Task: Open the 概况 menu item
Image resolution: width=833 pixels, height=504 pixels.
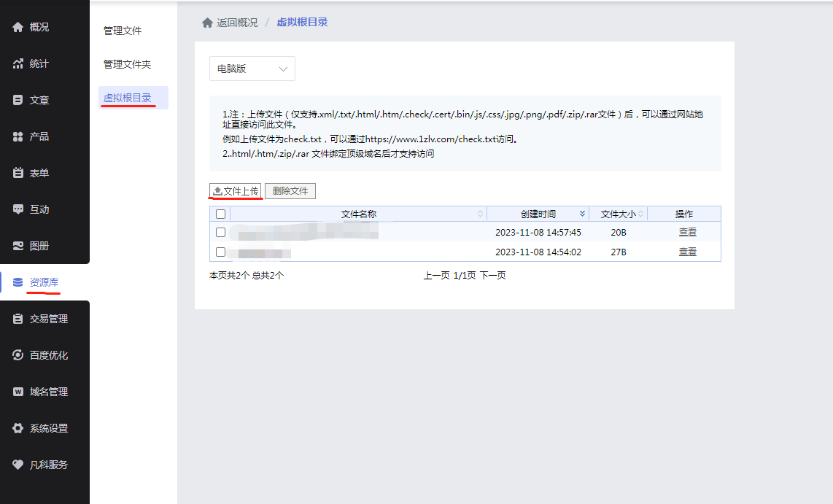Action: (39, 27)
